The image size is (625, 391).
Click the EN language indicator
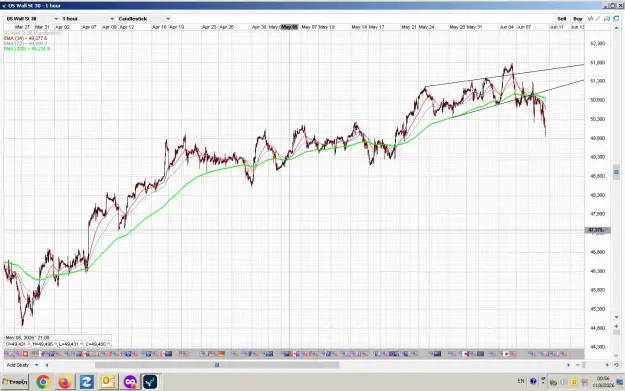pos(521,381)
